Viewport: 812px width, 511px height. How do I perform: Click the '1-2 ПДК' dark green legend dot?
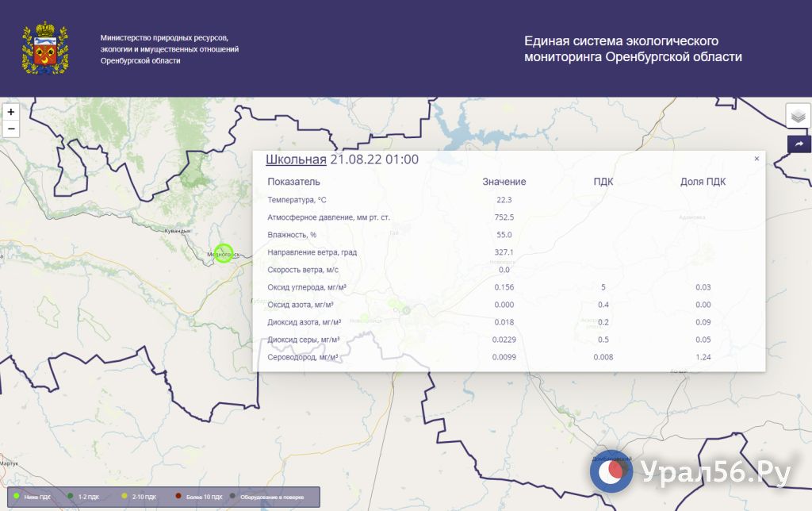pos(71,496)
